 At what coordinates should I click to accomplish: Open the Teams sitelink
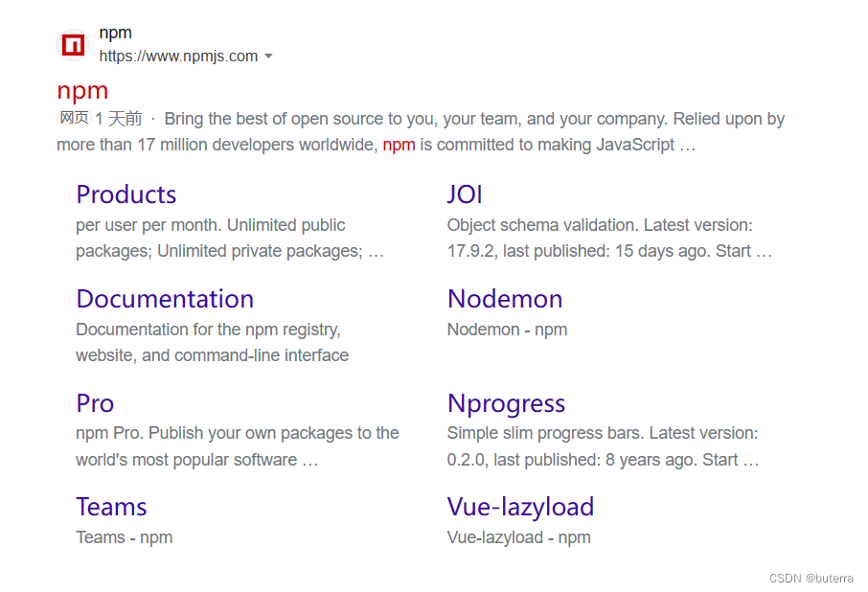pos(111,507)
